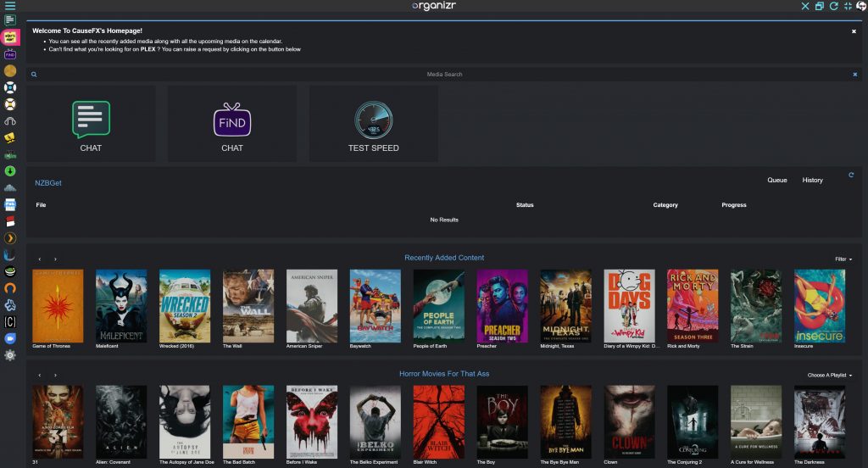The image size is (868, 468).
Task: Open the green chat bubble sidebar tab
Action: (10, 20)
